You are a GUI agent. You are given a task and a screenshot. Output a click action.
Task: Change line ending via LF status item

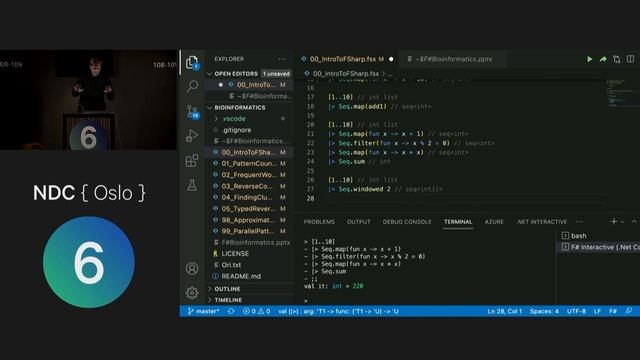click(x=597, y=311)
